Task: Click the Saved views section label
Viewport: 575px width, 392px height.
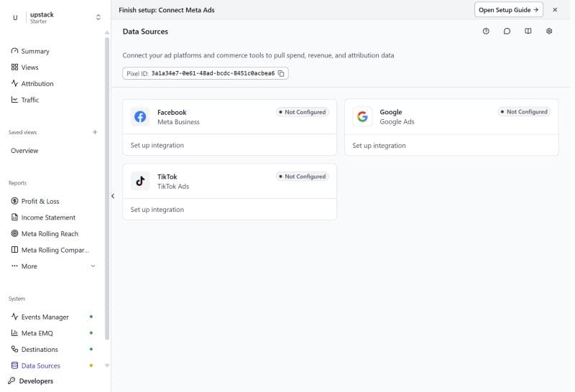Action: click(x=22, y=132)
